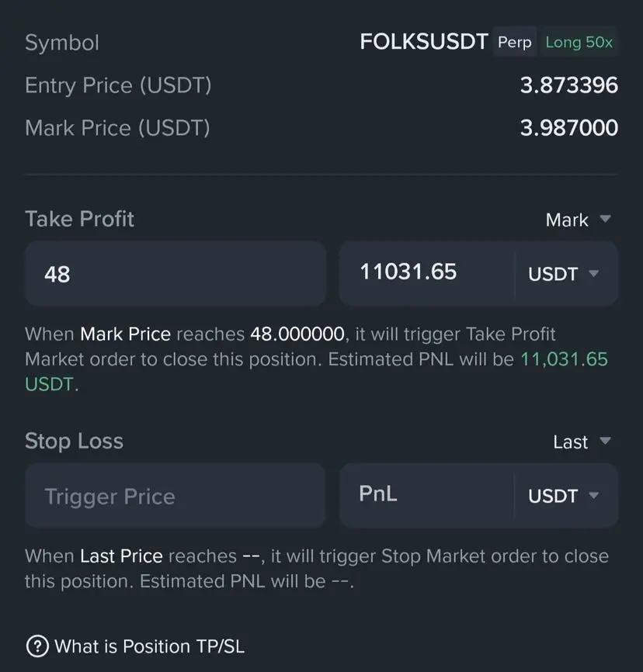Click the Perp contract badge
Screen dimensions: 643x672
(514, 42)
